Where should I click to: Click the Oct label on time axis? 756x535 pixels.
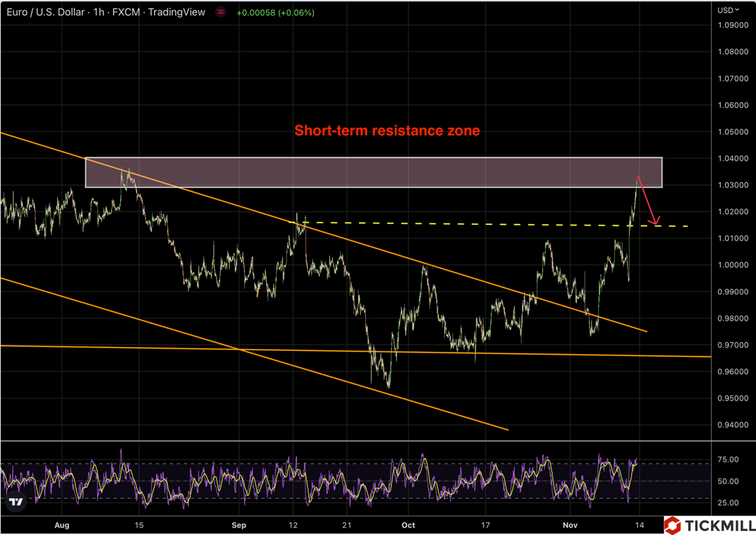pos(408,525)
